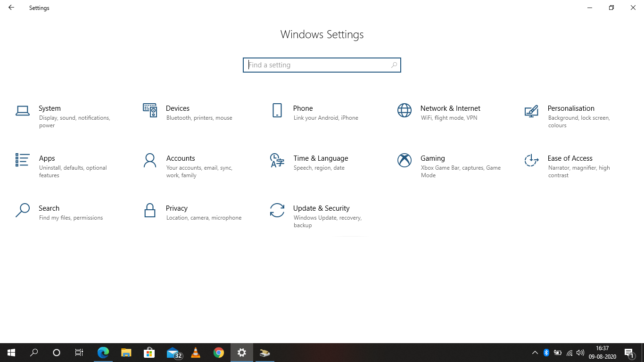Open Mail app showing 32 unread
The width and height of the screenshot is (644, 362).
pyautogui.click(x=173, y=353)
